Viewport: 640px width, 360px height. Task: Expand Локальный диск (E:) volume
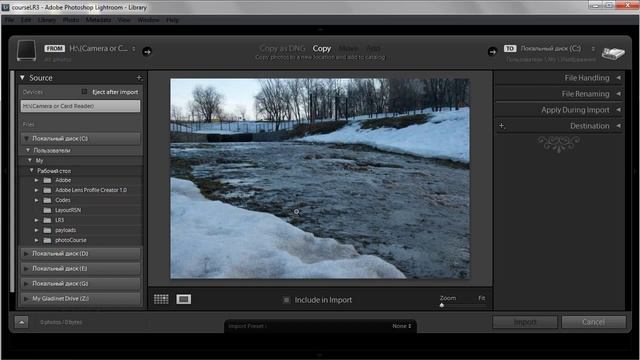[27, 269]
